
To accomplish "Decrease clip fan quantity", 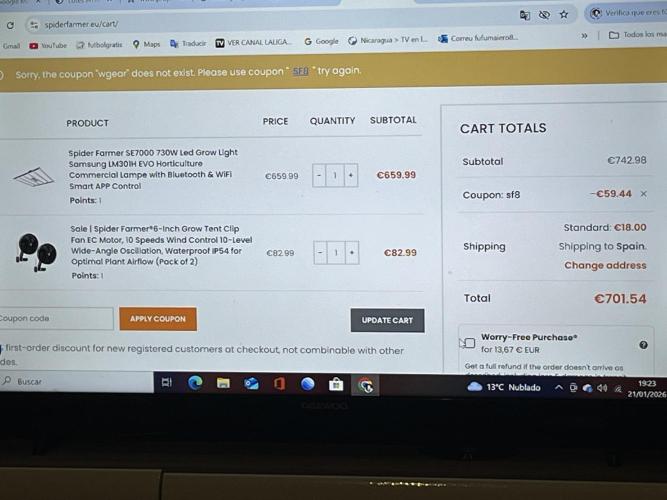I will click(x=320, y=252).
